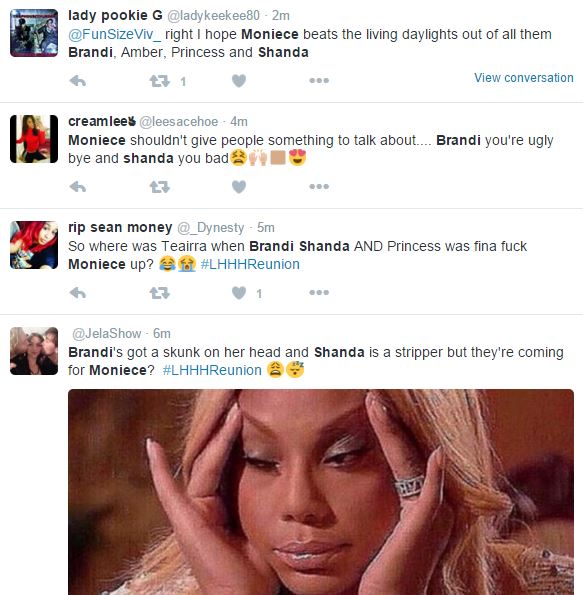
Task: Open lady pookie G's profile picture
Action: (x=34, y=33)
